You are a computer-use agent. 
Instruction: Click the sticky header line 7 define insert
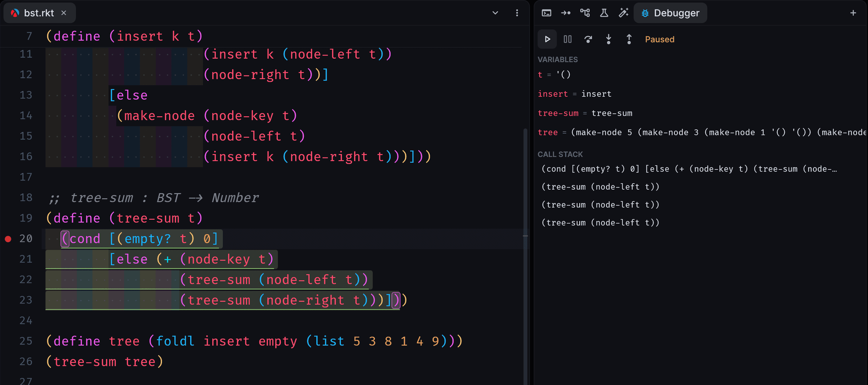pos(124,36)
